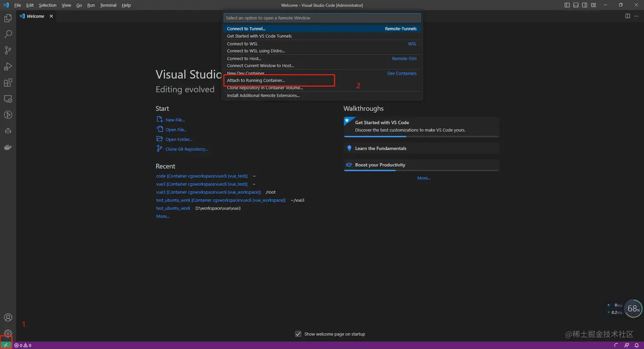This screenshot has height=349, width=644.
Task: Choose Connect Current Window to Host...
Action: 322,66
